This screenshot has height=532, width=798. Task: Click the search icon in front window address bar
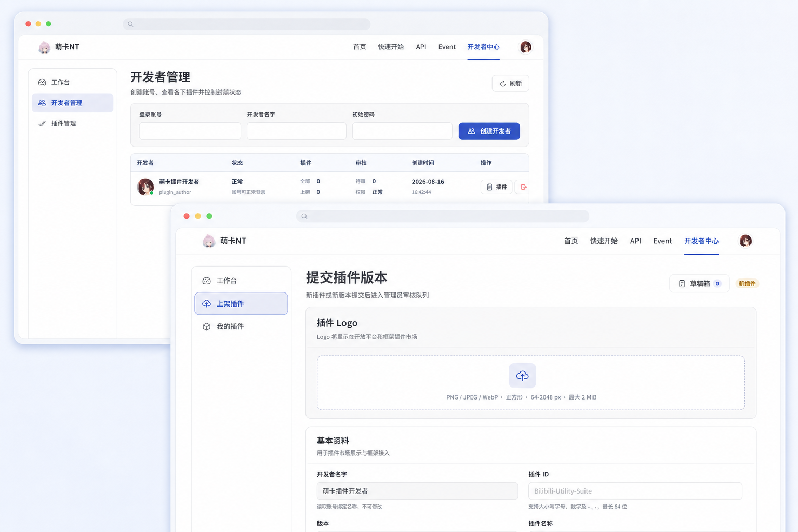(304, 216)
